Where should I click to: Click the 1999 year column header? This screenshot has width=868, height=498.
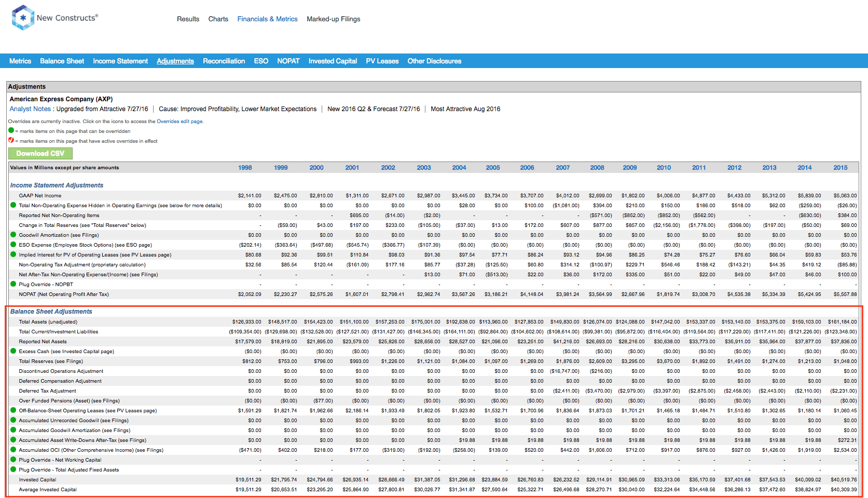[281, 168]
